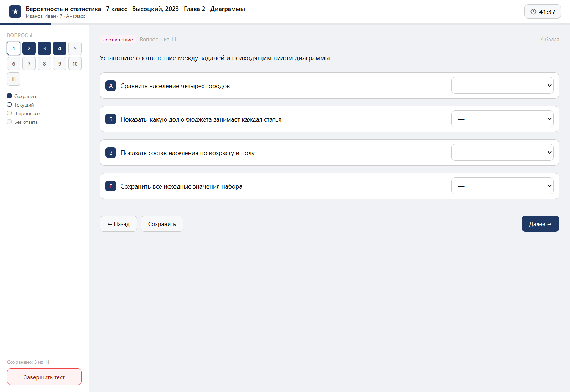
Task: Jump to saved question 2
Action: tap(29, 48)
